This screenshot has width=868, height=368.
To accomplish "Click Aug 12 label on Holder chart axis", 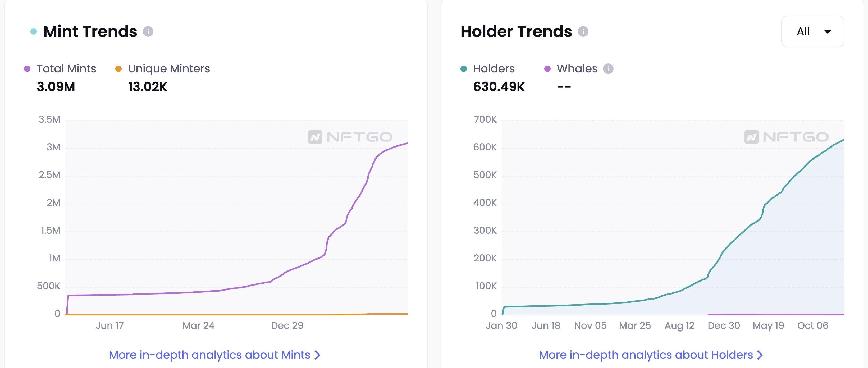I will (679, 326).
